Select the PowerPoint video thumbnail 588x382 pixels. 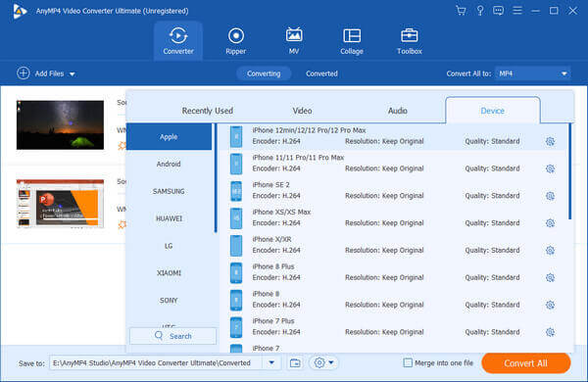click(60, 204)
